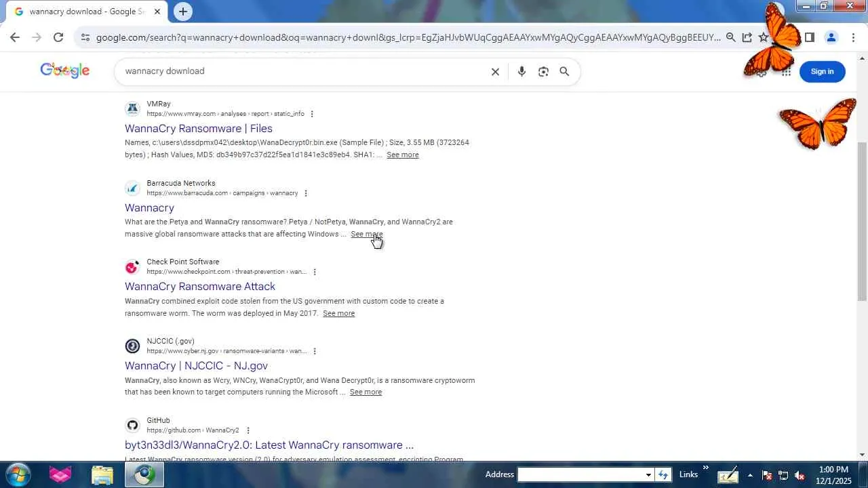Submit the search with the magnifier icon
Image resolution: width=868 pixels, height=488 pixels.
[x=564, y=71]
